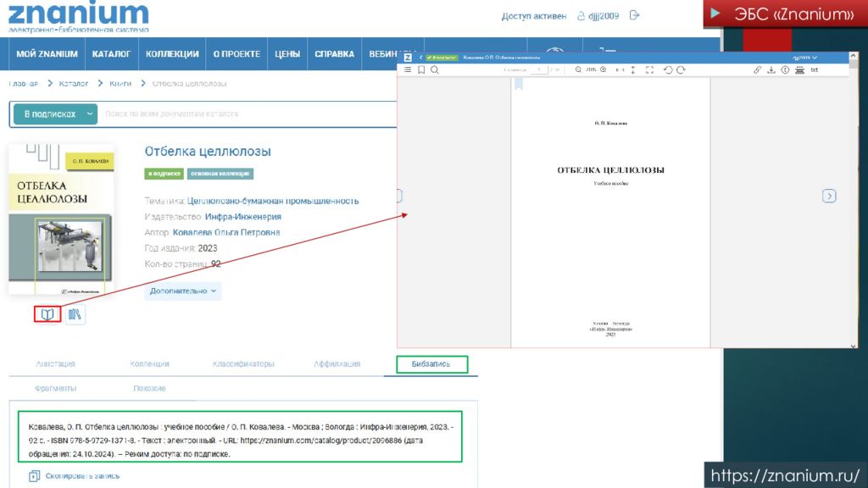Open the В подписках search scope dropdown

[55, 114]
